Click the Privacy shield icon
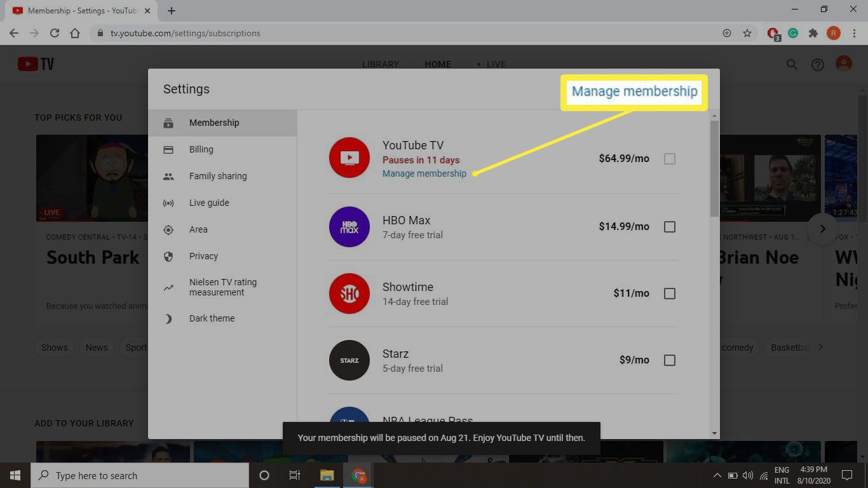868x488 pixels. pyautogui.click(x=168, y=257)
